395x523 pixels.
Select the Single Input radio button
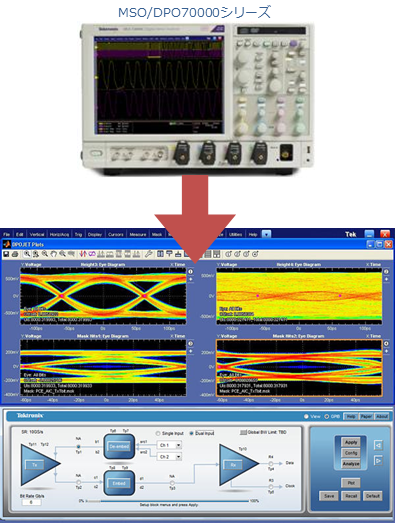coord(158,433)
